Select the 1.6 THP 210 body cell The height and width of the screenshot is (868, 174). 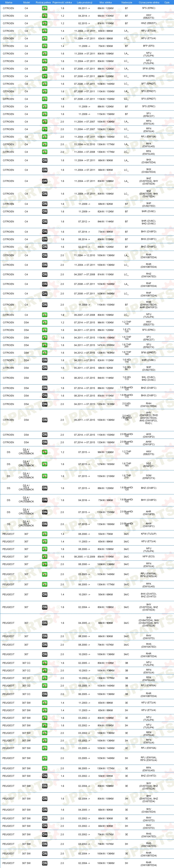pyautogui.click(x=127, y=476)
